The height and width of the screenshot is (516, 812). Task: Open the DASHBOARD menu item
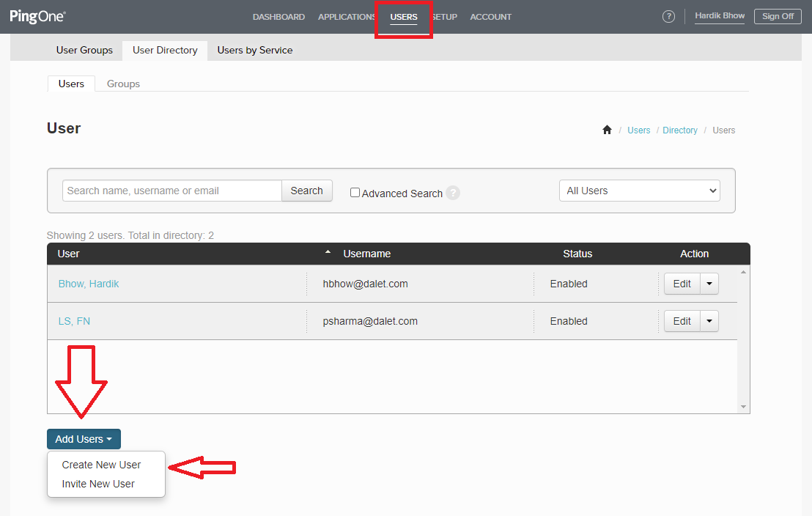pyautogui.click(x=278, y=17)
